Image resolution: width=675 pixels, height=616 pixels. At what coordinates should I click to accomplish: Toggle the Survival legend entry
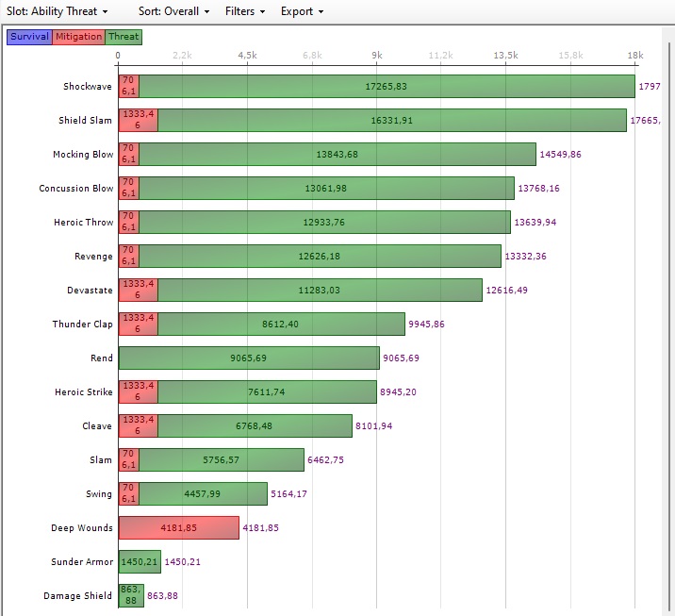click(29, 37)
